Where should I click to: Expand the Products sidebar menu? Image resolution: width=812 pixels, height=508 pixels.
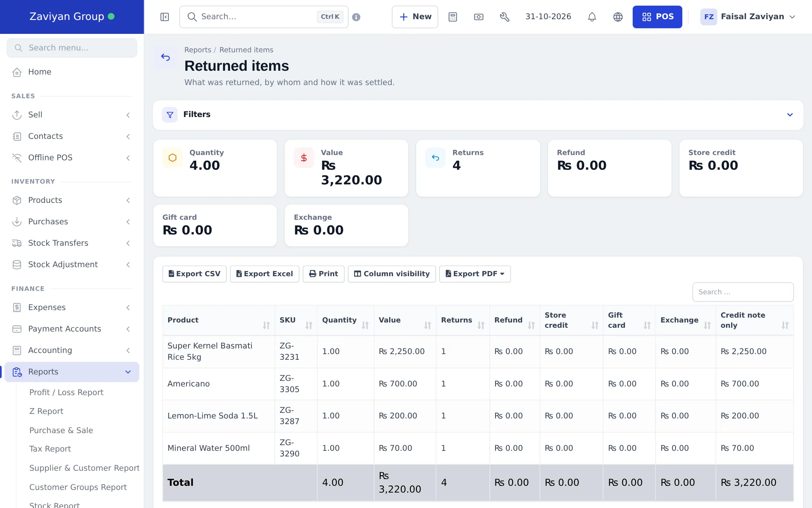[72, 200]
